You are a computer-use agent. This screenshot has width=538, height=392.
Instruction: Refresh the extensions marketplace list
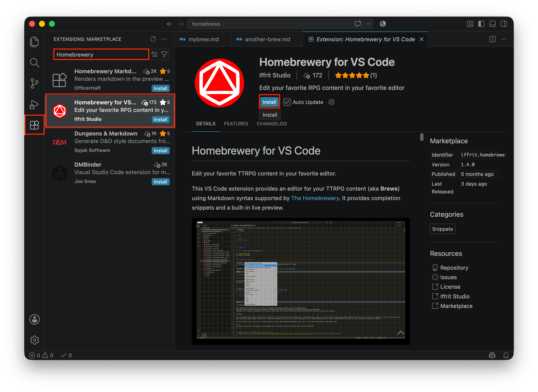(x=153, y=39)
